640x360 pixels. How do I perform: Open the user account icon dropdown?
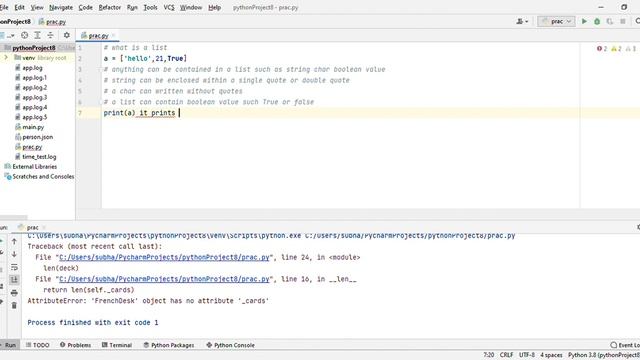[x=522, y=21]
